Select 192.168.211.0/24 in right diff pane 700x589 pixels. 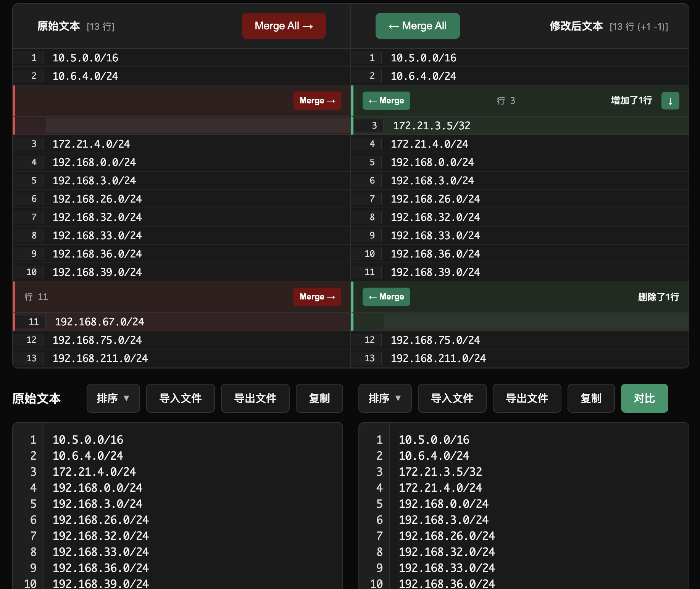pos(439,358)
